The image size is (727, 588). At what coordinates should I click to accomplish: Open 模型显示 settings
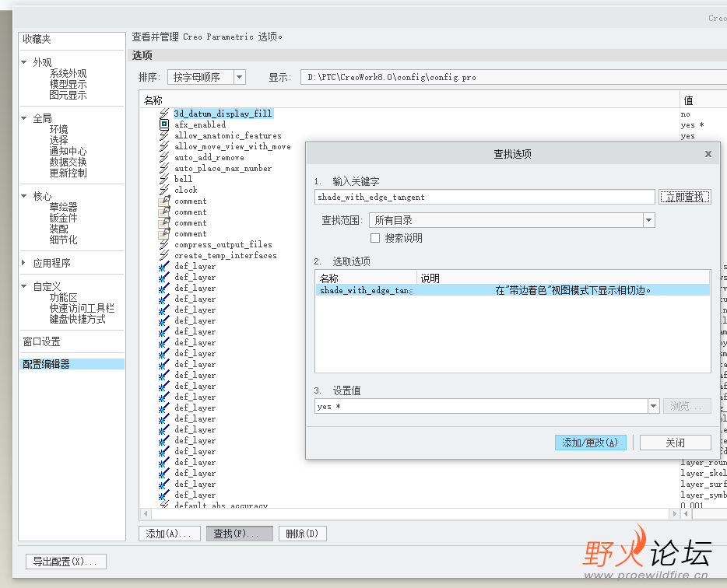point(68,84)
